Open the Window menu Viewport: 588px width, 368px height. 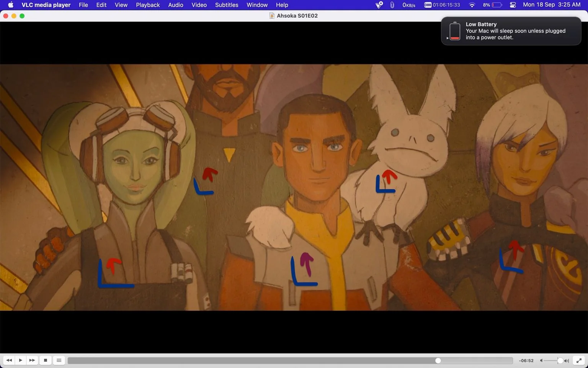pos(257,5)
